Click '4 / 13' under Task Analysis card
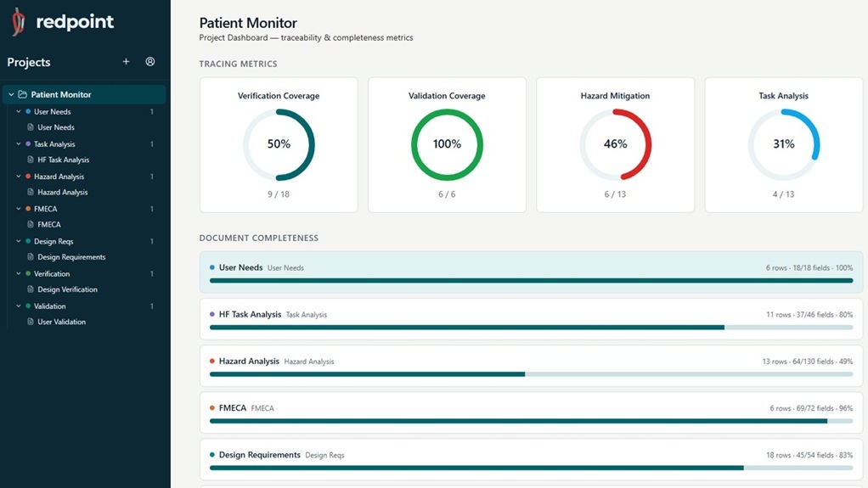Screen dimensions: 868x488 783,194
